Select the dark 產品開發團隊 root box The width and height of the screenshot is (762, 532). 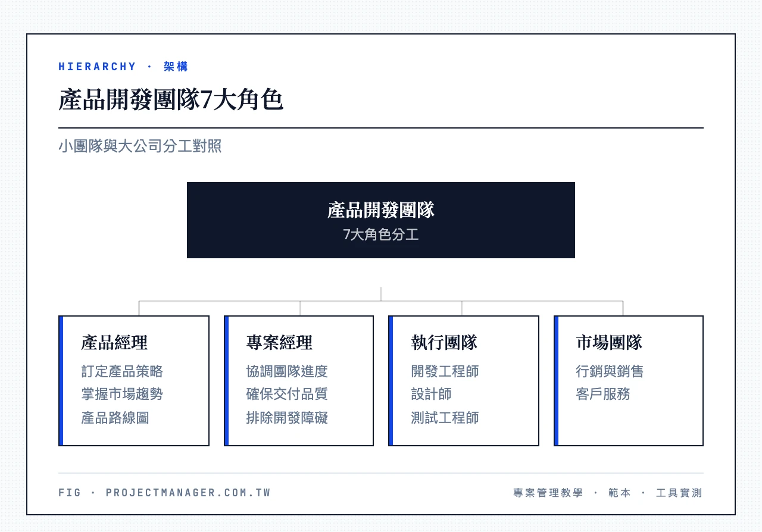coord(381,220)
